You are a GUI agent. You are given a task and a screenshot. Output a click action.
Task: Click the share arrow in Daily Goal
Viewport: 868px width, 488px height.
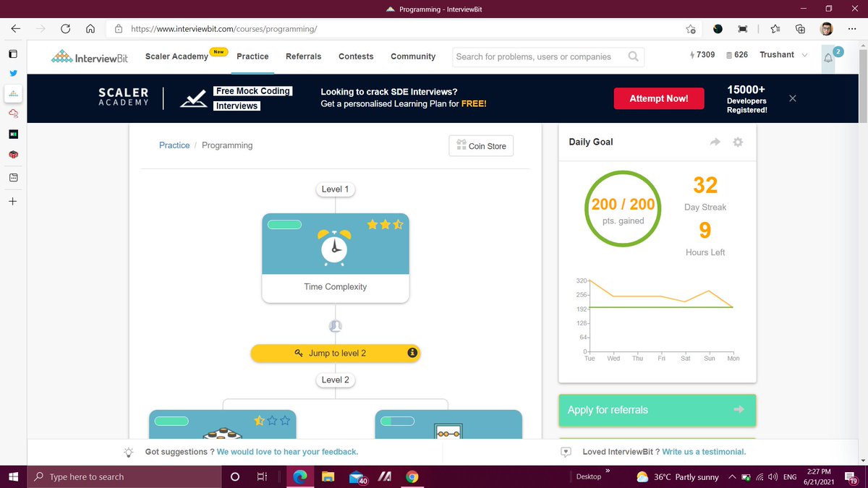715,142
